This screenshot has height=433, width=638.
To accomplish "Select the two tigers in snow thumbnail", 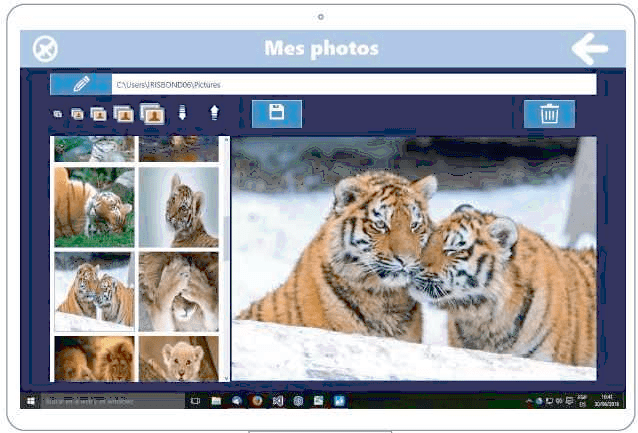I will tap(94, 291).
